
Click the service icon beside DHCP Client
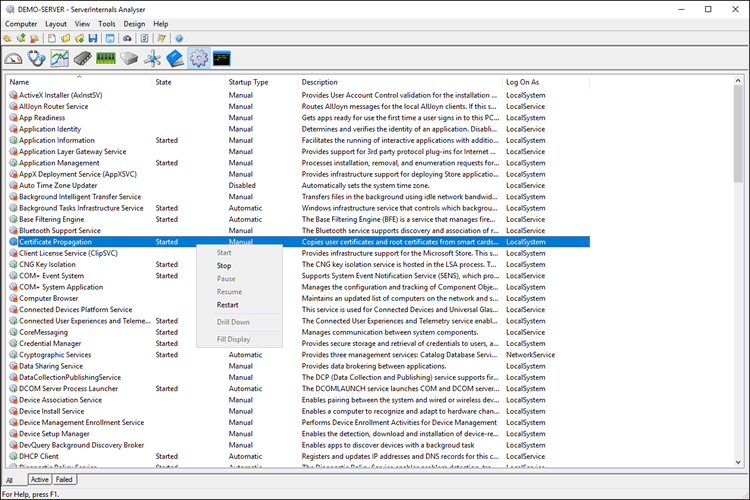click(x=13, y=456)
